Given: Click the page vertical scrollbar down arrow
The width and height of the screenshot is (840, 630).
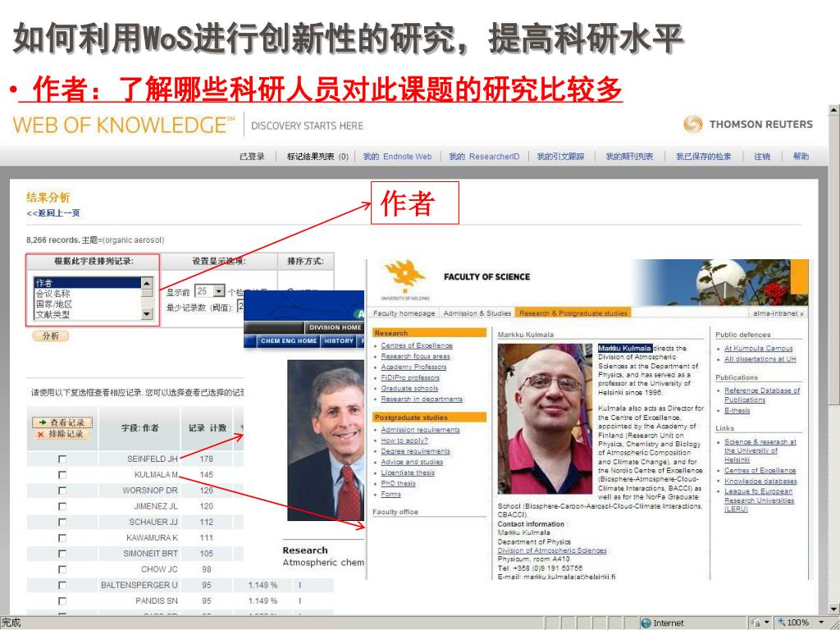Looking at the screenshot, I should click(x=833, y=609).
